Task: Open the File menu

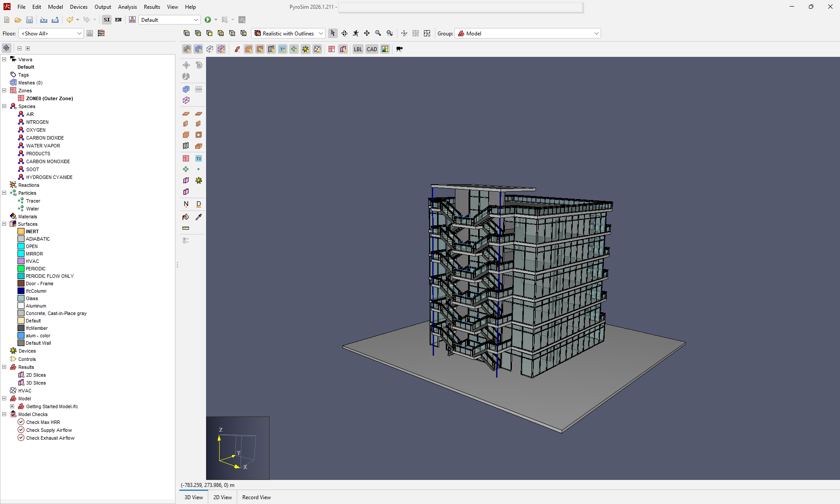Action: (x=21, y=7)
